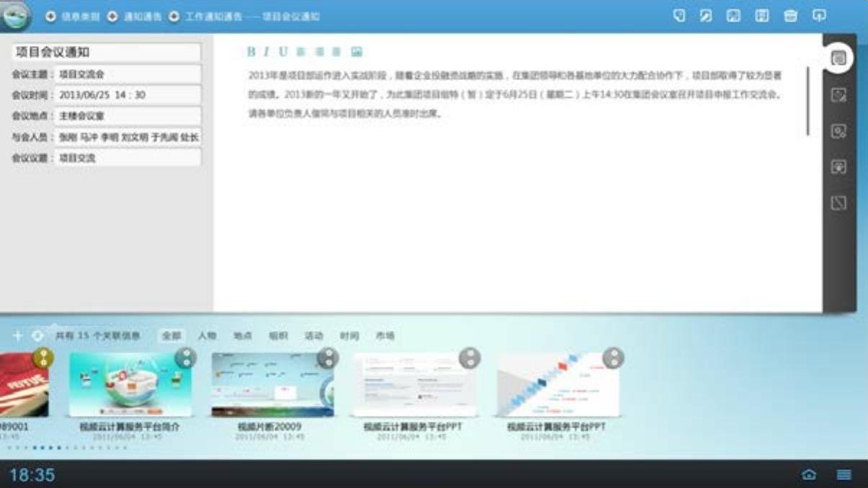The height and width of the screenshot is (488, 868).
Task: Click the 共有 15 个关联信息 label
Action: tap(97, 336)
